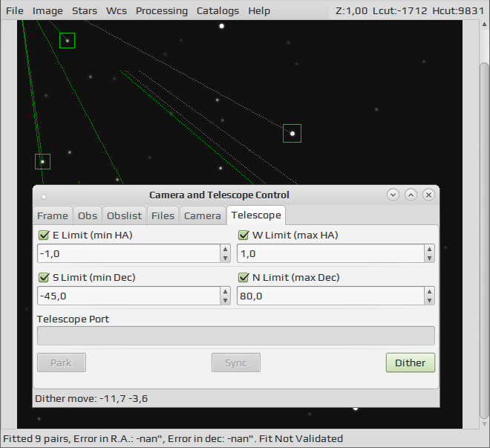Close Camera and Telescope Control dialog
This screenshot has height=448, width=490.
(x=429, y=195)
